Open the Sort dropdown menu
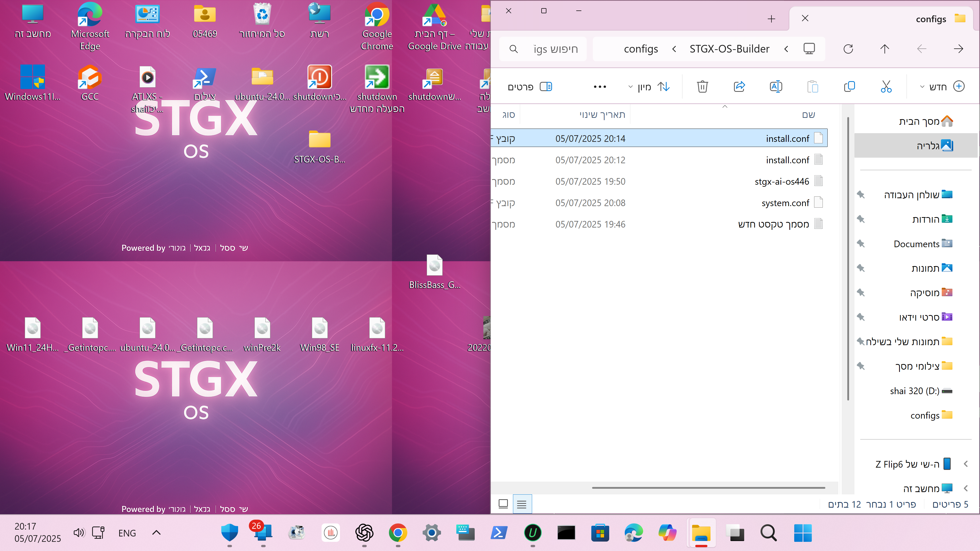Image resolution: width=980 pixels, height=551 pixels. click(x=649, y=87)
